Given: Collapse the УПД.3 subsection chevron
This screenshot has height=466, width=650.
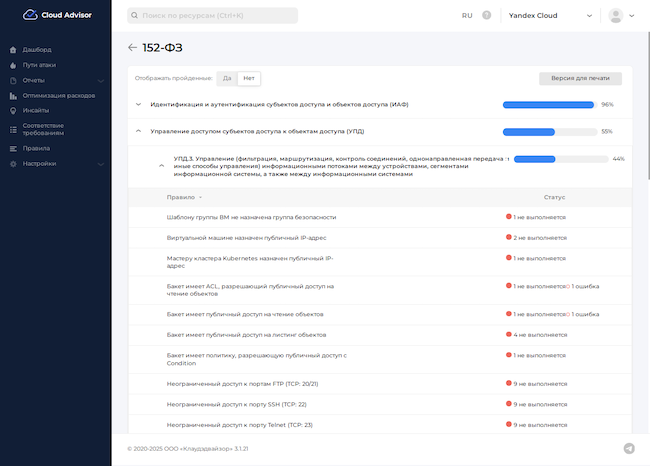Looking at the screenshot, I should (x=162, y=165).
